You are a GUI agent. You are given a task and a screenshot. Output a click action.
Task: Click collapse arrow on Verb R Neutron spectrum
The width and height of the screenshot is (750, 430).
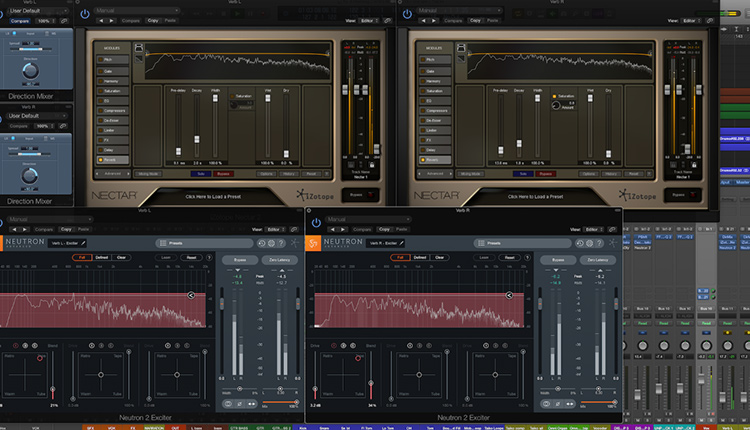[509, 296]
